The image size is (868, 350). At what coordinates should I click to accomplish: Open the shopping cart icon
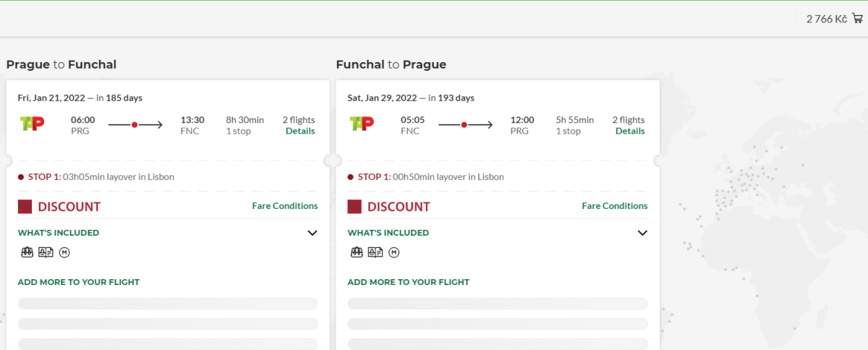click(858, 19)
